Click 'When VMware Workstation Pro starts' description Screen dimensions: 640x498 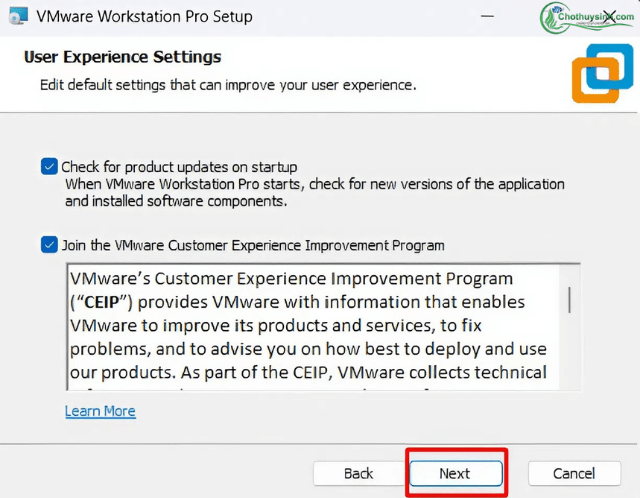(315, 193)
